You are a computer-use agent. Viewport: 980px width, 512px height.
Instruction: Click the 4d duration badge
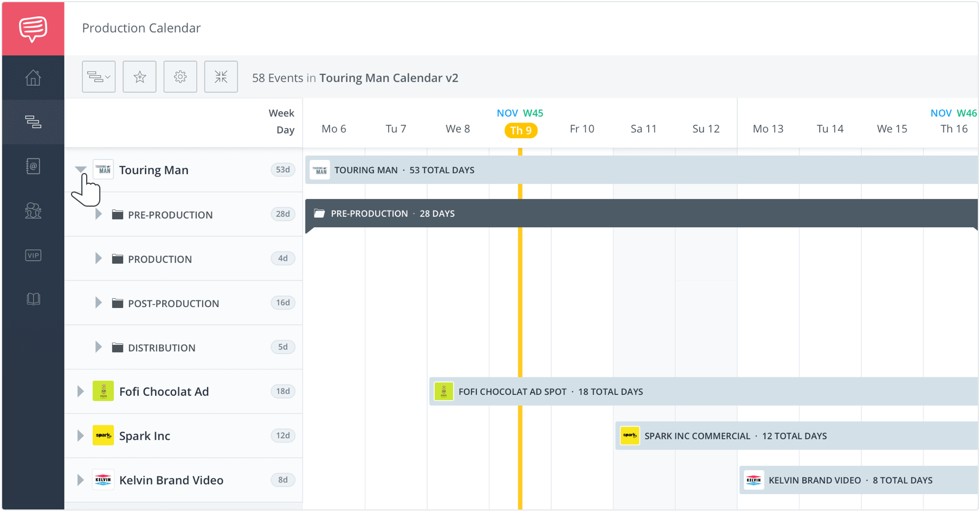(x=283, y=259)
